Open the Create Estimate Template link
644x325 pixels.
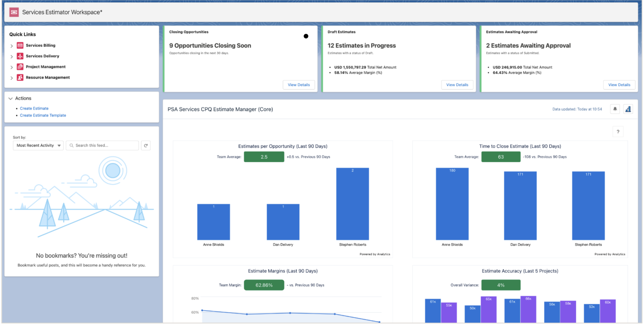tap(43, 115)
